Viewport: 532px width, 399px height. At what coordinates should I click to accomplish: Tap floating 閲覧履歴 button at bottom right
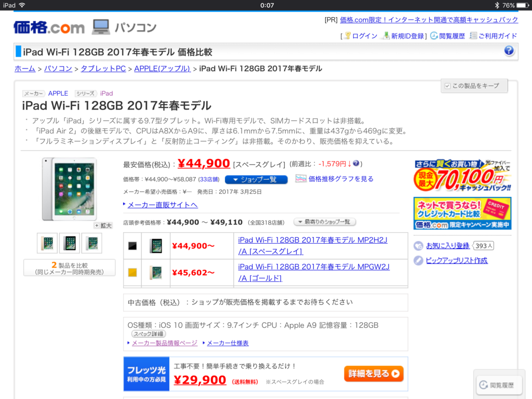coord(499,385)
